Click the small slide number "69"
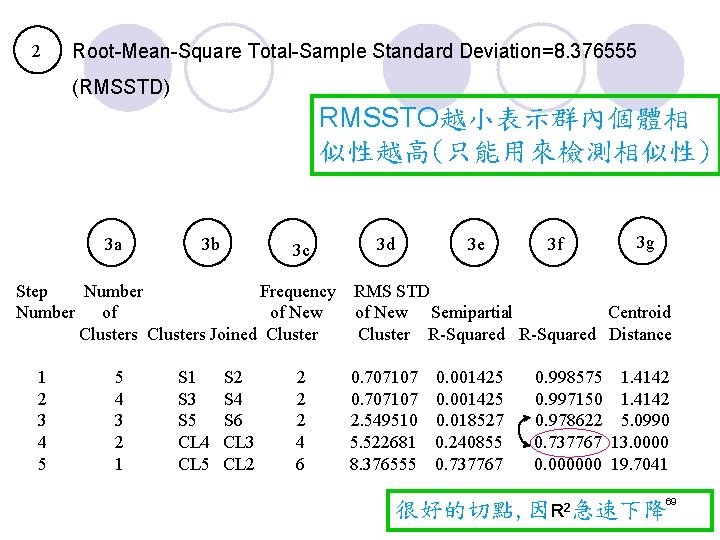Image resolution: width=720 pixels, height=540 pixels. 671,501
